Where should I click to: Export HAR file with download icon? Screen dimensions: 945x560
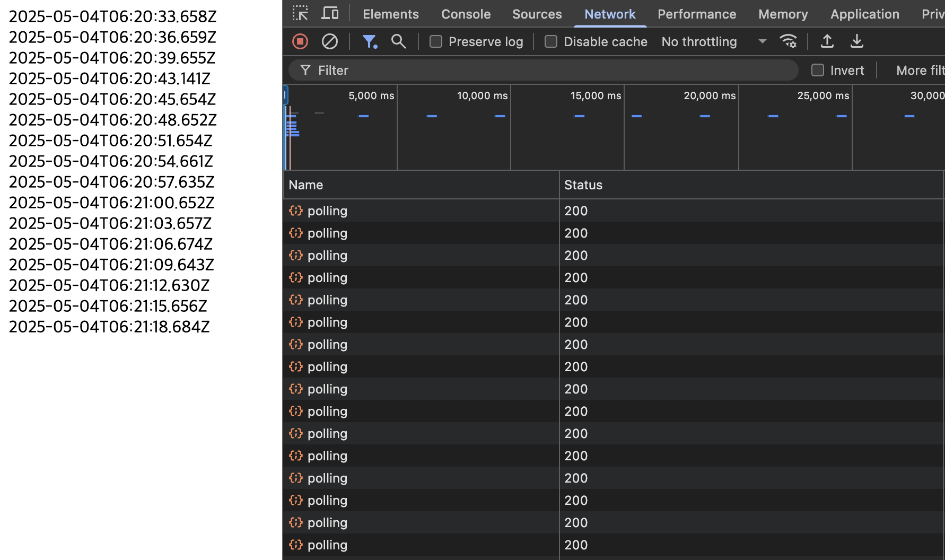click(x=857, y=41)
